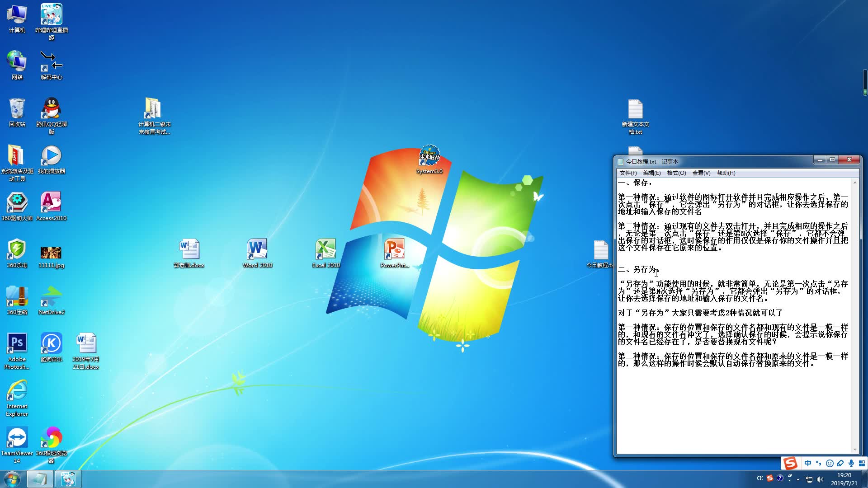Select the 回收站 recycle bin icon
The width and height of the screenshot is (868, 488).
pos(17,113)
